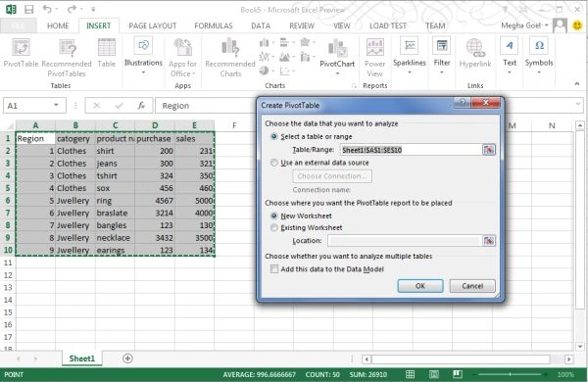Choose the Existing Worksheet option
The height and width of the screenshot is (382, 588).
(x=274, y=227)
